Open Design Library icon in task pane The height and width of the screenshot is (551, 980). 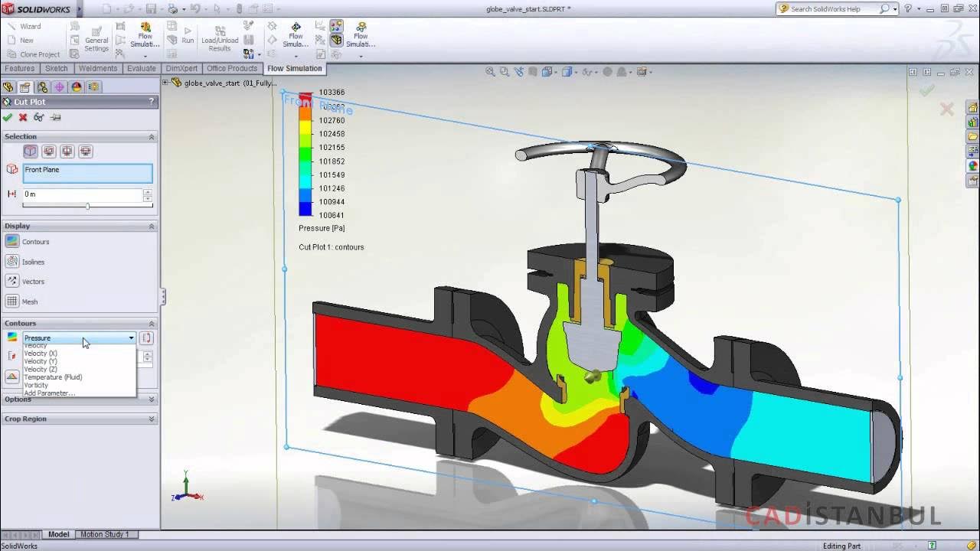973,122
